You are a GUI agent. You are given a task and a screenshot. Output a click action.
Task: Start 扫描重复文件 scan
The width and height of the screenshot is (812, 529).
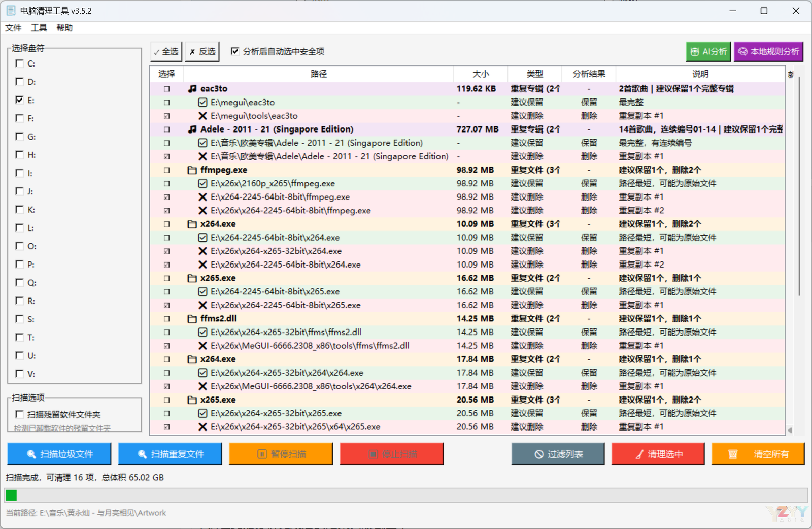point(170,454)
